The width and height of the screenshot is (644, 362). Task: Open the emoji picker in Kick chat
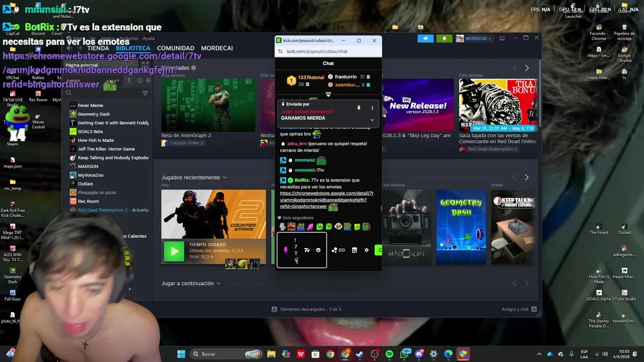(318, 250)
